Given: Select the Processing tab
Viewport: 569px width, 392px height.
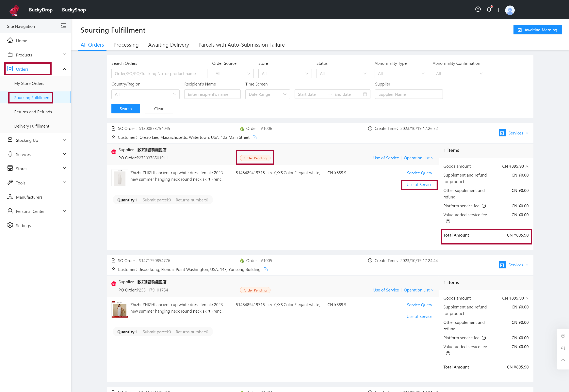Looking at the screenshot, I should tap(126, 44).
